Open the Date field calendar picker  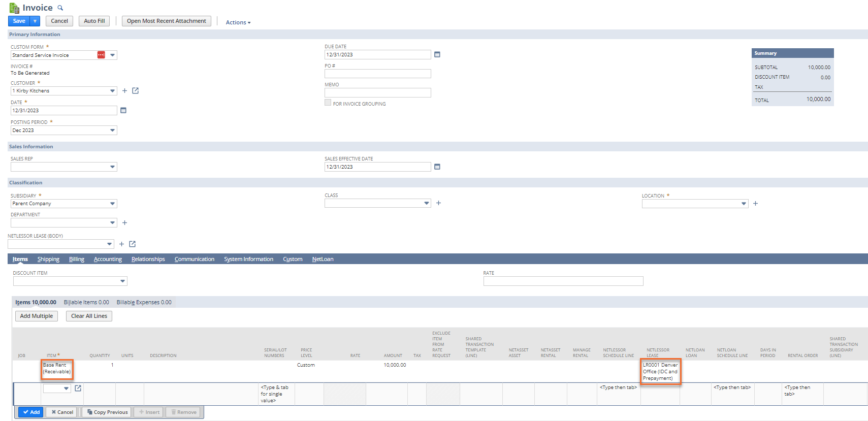(x=123, y=111)
